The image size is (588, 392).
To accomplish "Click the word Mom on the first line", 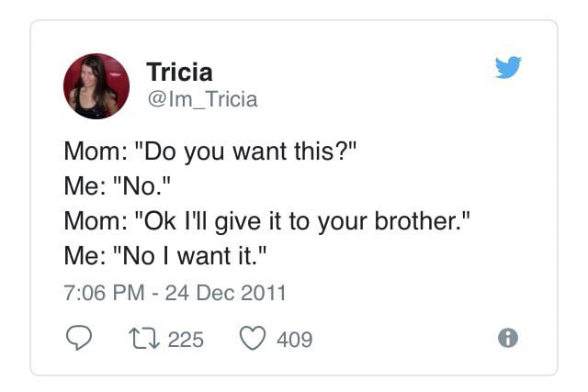I will (x=92, y=151).
